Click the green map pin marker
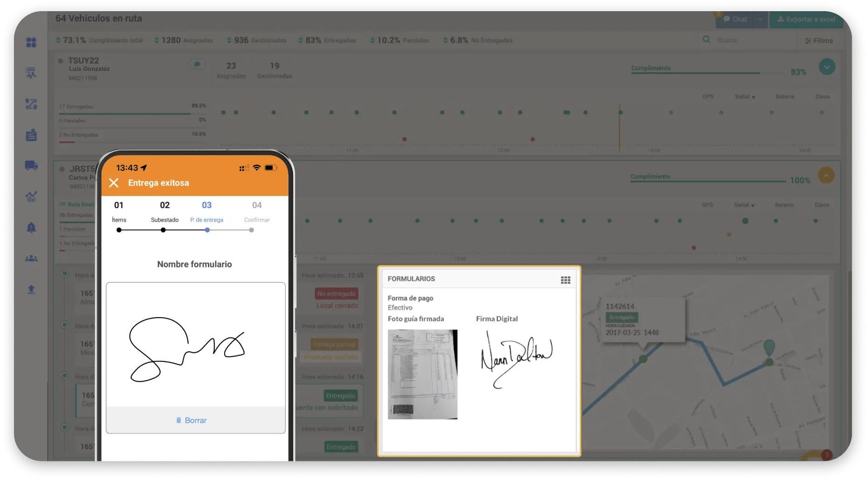868x480 pixels. click(769, 348)
